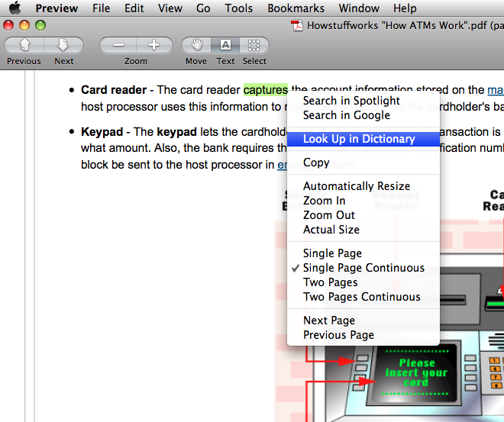Viewport: 504px width, 422px height.
Task: Switch to Two Pages view
Action: tap(363, 282)
